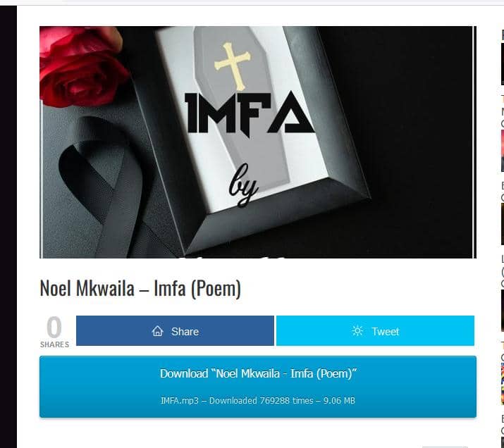Viewport: 504px width, 448px height.
Task: Click the home icon inside the Share button
Action: 157,331
